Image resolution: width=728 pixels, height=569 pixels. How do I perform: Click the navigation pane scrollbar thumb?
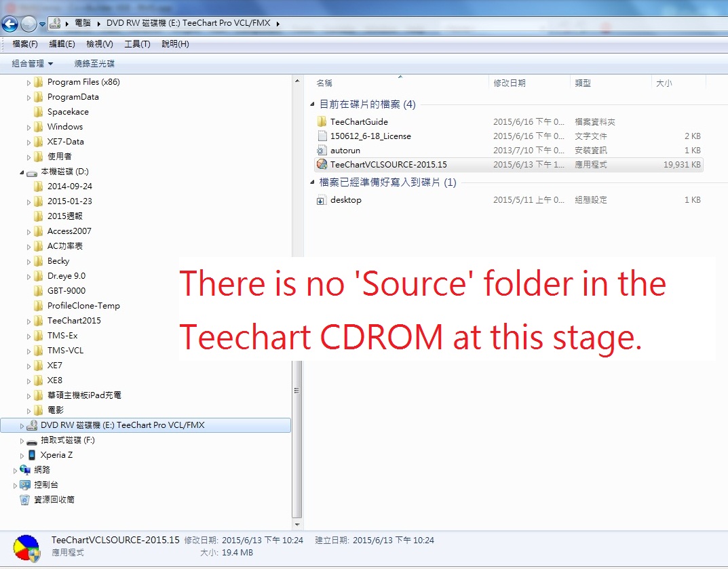click(297, 391)
